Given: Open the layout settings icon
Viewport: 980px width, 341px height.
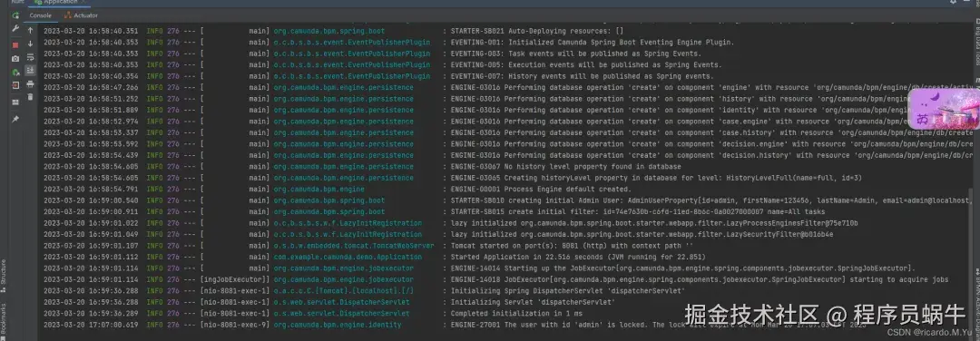Looking at the screenshot, I should coord(15,102).
